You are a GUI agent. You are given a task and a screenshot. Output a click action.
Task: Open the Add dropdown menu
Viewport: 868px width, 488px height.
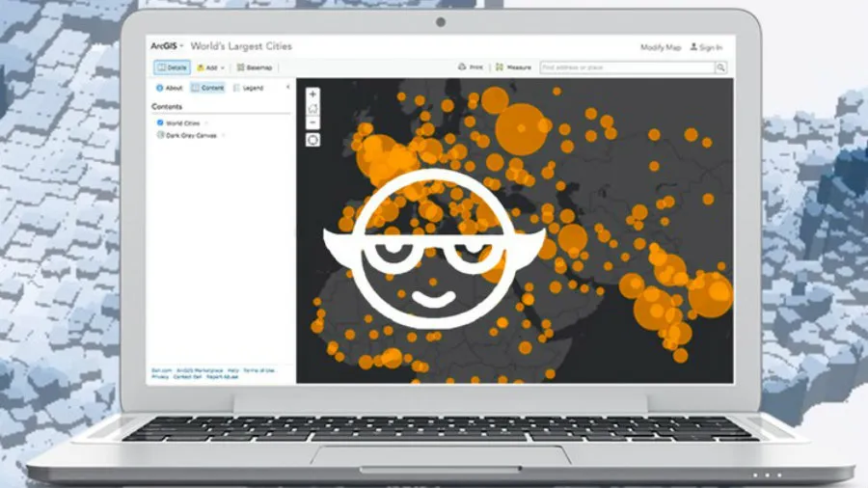(210, 68)
